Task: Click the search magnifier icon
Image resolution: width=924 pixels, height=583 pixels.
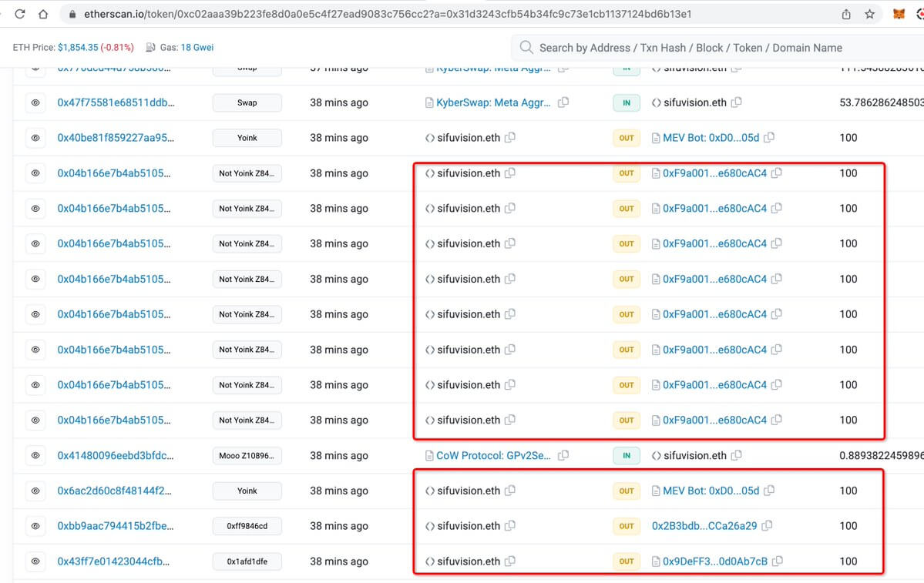Action: coord(526,48)
